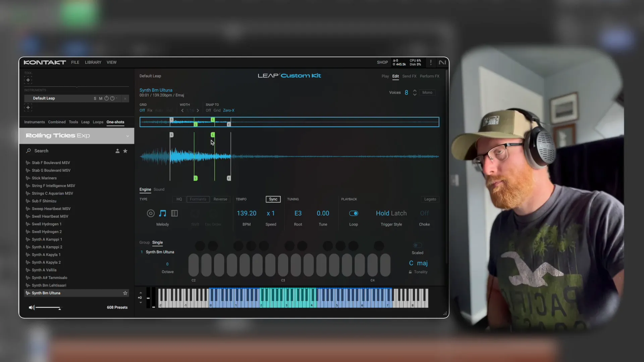The width and height of the screenshot is (644, 362).
Task: Shift the keyboard octave up with the arrow
Action: point(141,293)
